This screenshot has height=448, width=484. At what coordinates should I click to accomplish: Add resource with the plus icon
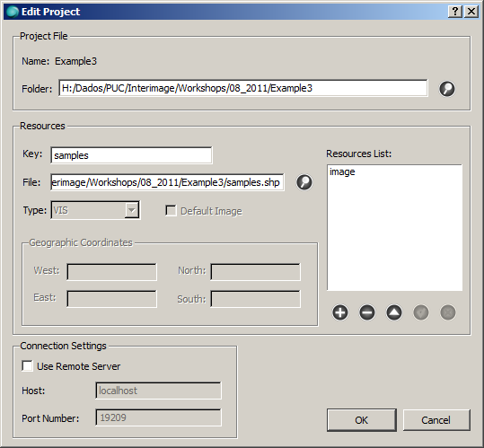pos(340,312)
